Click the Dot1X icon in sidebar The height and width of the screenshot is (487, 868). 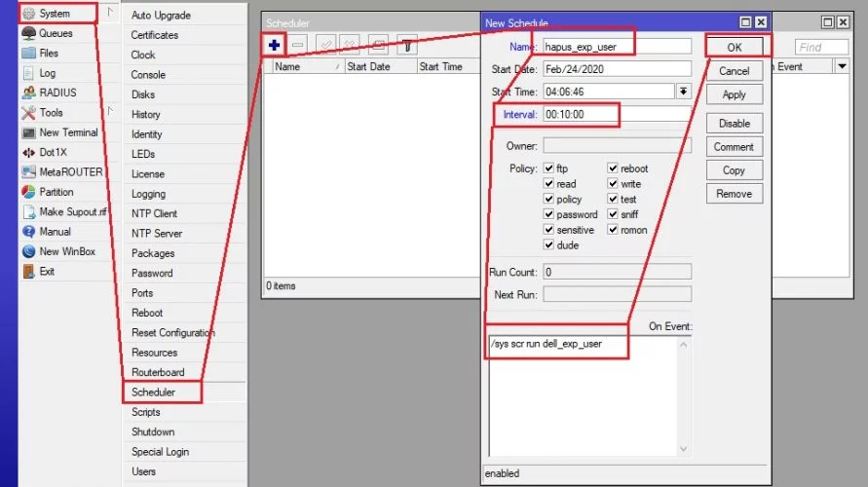click(29, 152)
